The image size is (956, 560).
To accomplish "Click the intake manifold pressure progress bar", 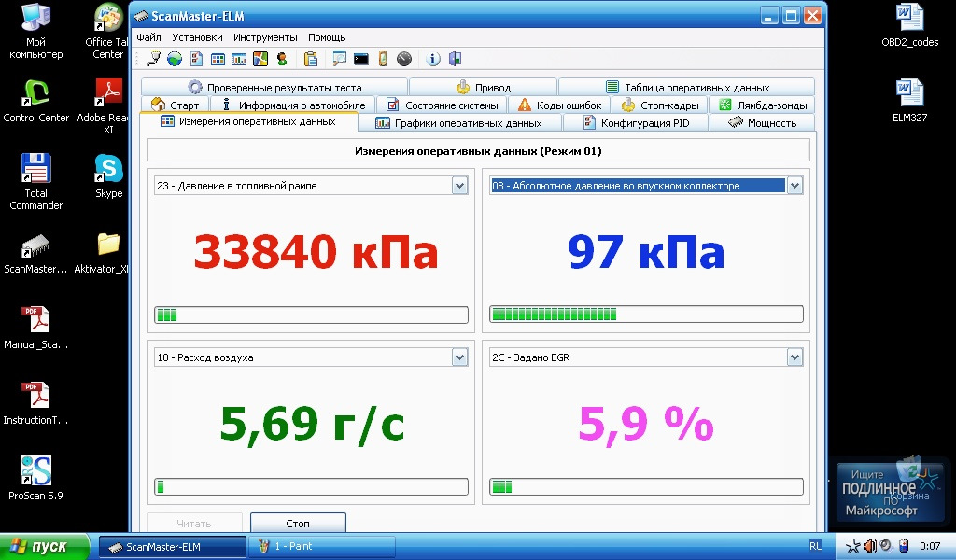I will coord(646,315).
